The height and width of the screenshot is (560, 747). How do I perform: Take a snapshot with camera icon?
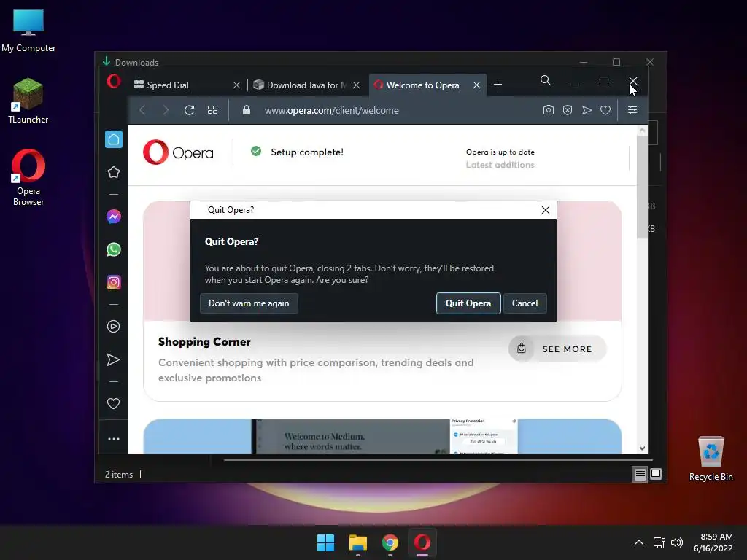tap(549, 110)
